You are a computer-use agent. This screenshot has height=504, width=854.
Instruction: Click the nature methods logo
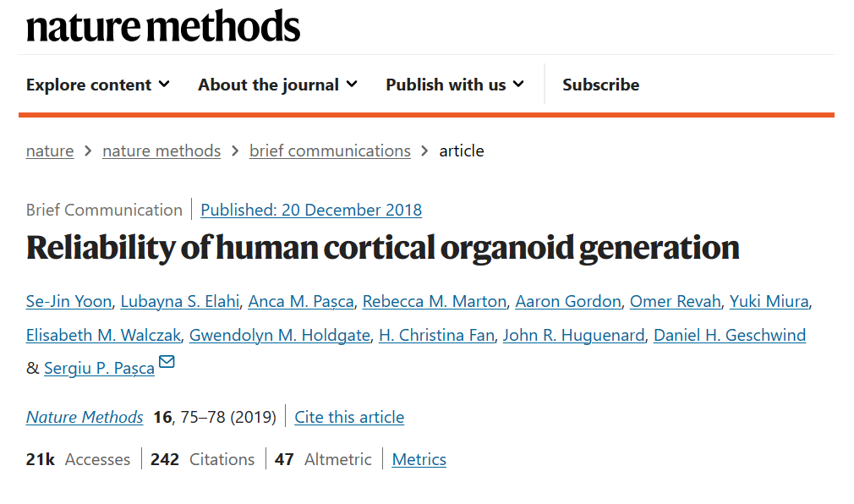click(x=163, y=26)
